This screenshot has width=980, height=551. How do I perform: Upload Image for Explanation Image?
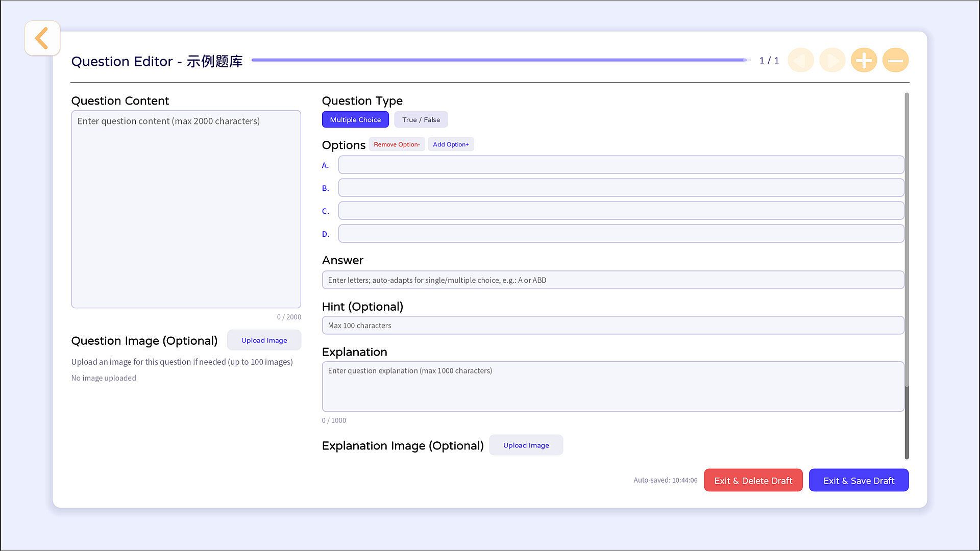pos(526,445)
